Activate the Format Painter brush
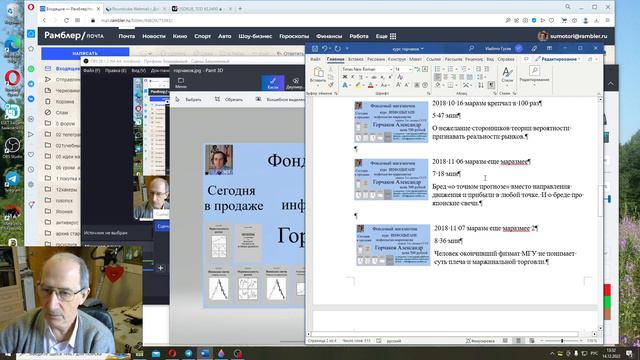The width and height of the screenshot is (640, 360). 331,84
